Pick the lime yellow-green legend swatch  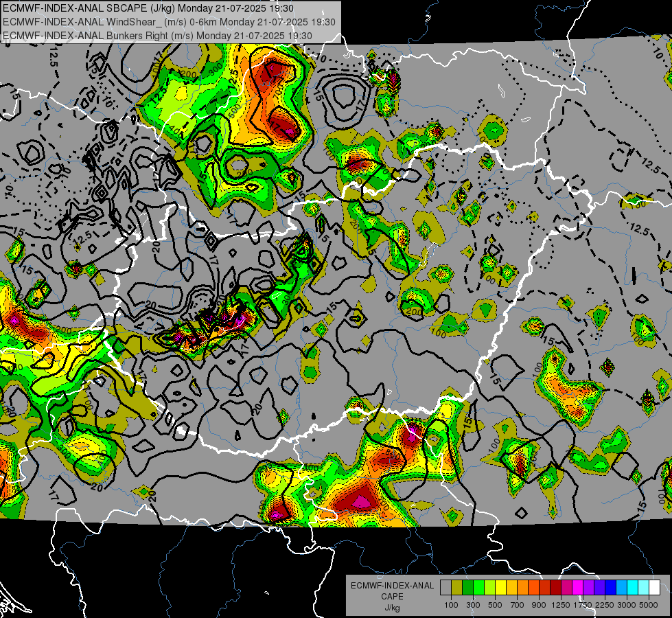coord(490,587)
